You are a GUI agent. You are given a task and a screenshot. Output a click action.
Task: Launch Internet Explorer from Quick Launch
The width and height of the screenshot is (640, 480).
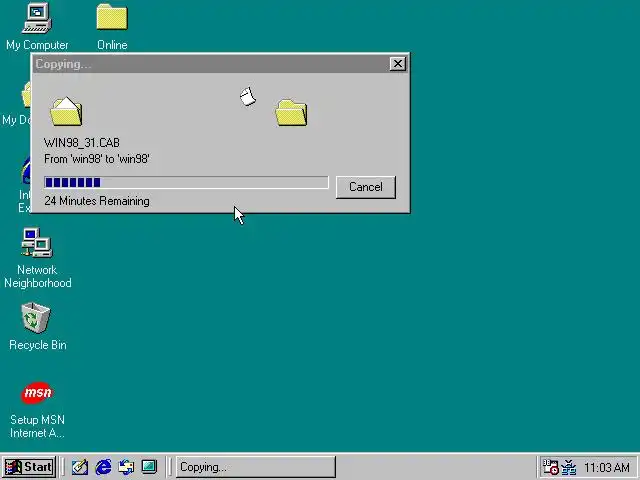point(103,467)
